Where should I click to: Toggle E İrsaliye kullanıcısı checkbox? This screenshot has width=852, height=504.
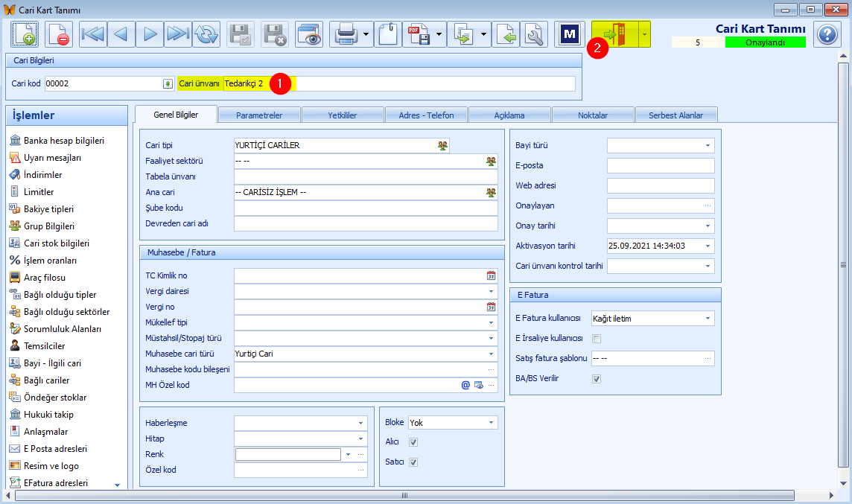[x=597, y=339]
